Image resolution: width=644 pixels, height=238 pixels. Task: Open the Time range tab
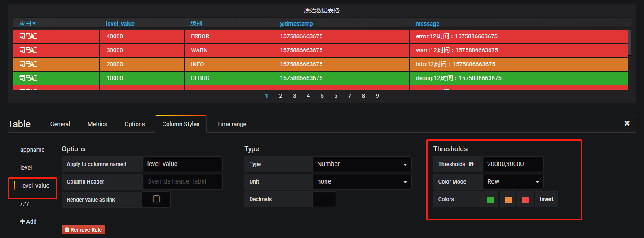click(x=232, y=124)
